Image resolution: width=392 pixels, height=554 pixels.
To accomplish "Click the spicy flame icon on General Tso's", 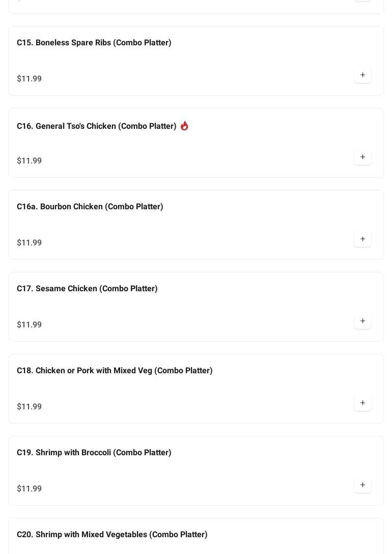I will pos(184,126).
